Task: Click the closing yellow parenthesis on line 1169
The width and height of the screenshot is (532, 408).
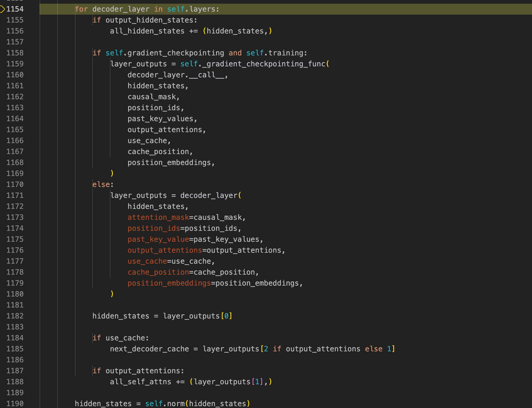Action: point(112,173)
